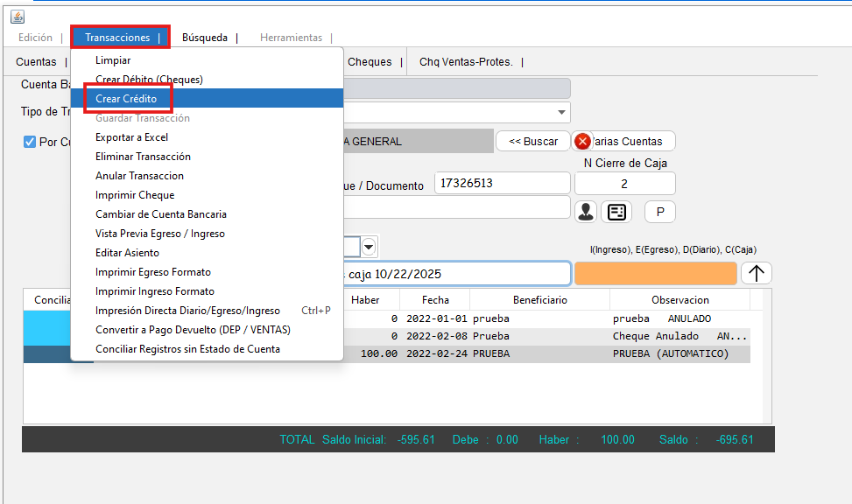852x504 pixels.
Task: Click the red X clear icon
Action: (x=583, y=141)
